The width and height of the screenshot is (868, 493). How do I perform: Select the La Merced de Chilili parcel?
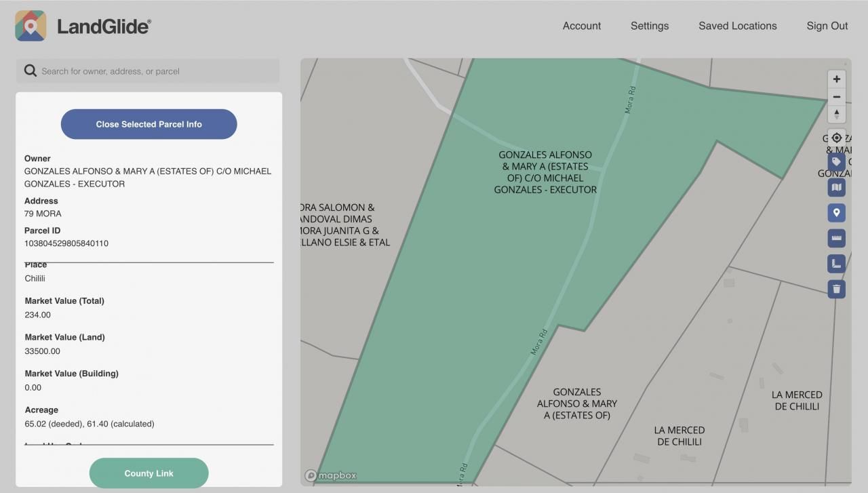[x=679, y=435]
